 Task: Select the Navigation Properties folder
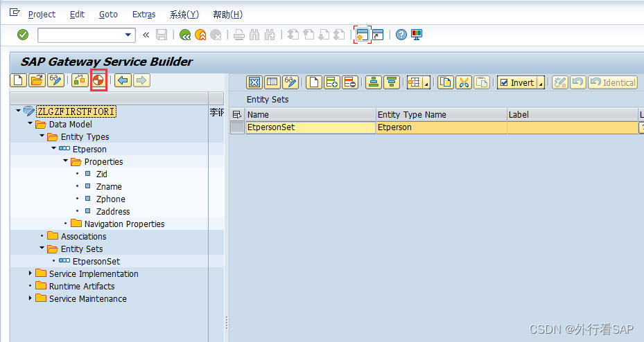[124, 224]
